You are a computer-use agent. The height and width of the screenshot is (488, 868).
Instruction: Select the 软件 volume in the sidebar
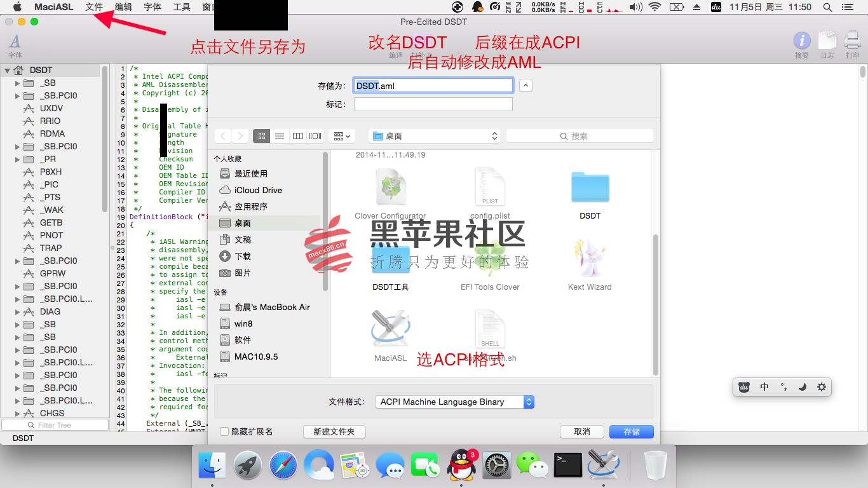point(243,340)
